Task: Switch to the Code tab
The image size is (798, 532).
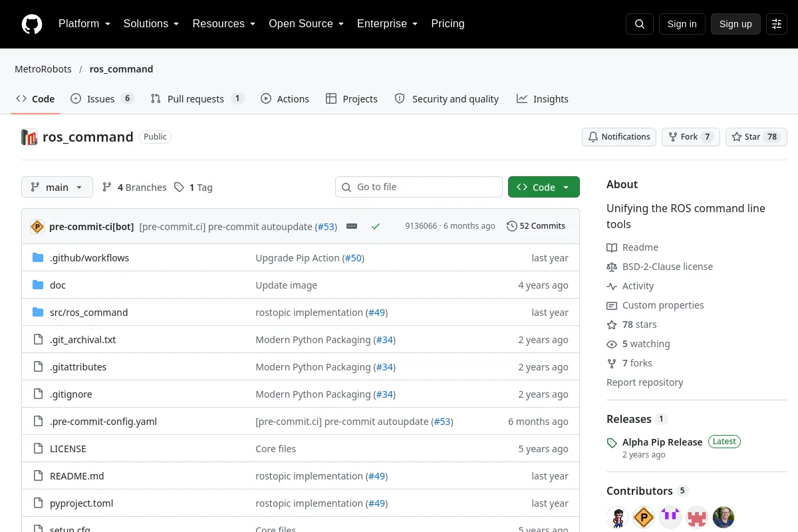Action: (x=35, y=99)
